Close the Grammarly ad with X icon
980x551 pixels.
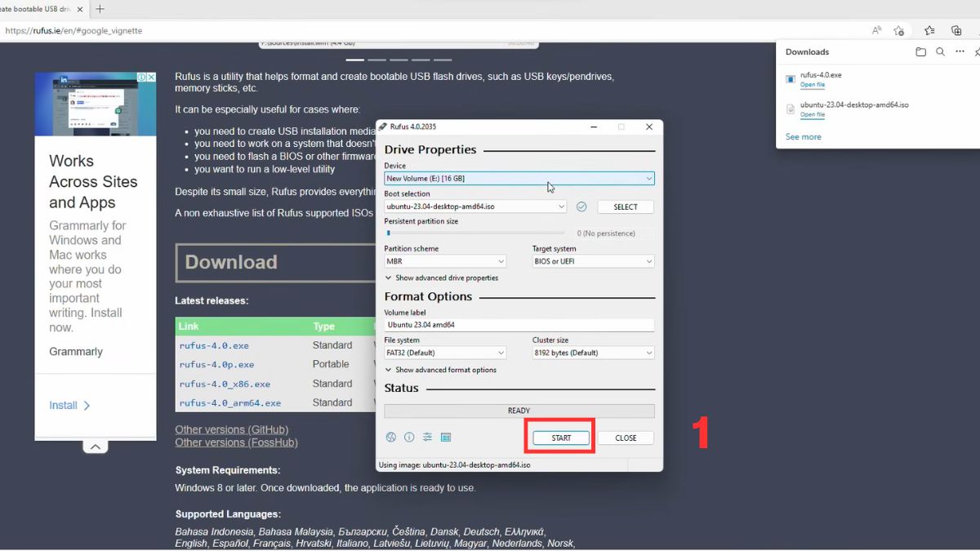[x=151, y=78]
